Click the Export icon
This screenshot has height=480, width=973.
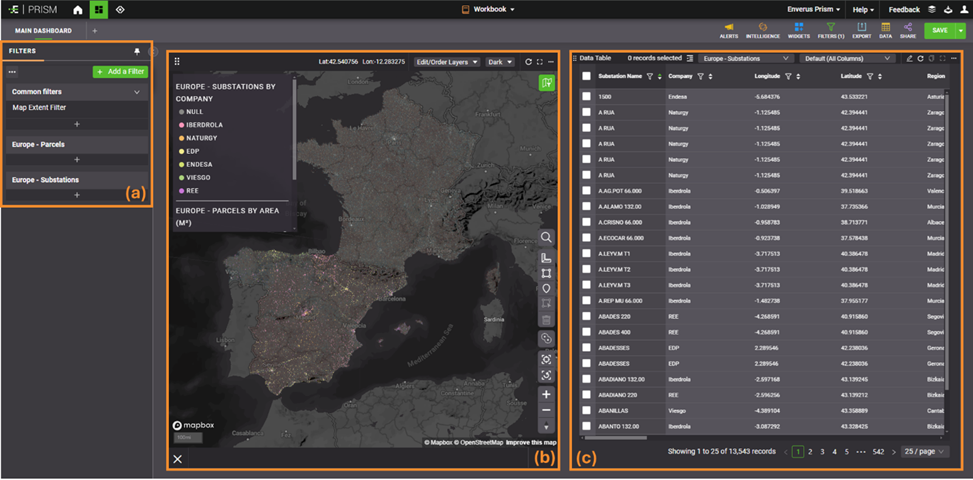[x=861, y=30]
